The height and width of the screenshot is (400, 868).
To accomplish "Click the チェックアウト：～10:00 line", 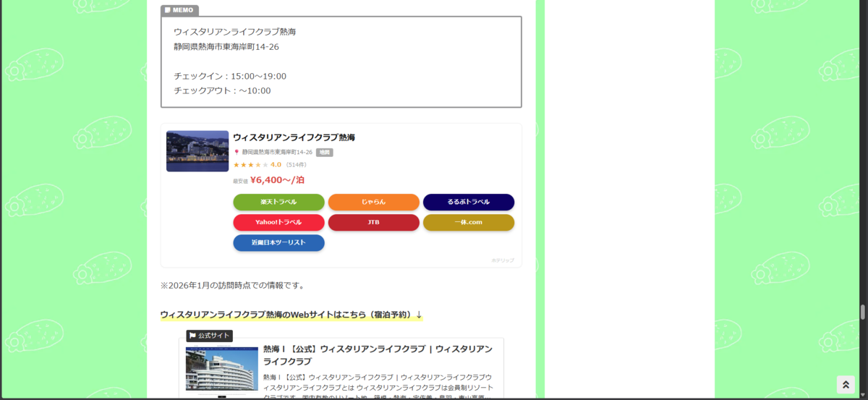I will (x=222, y=90).
